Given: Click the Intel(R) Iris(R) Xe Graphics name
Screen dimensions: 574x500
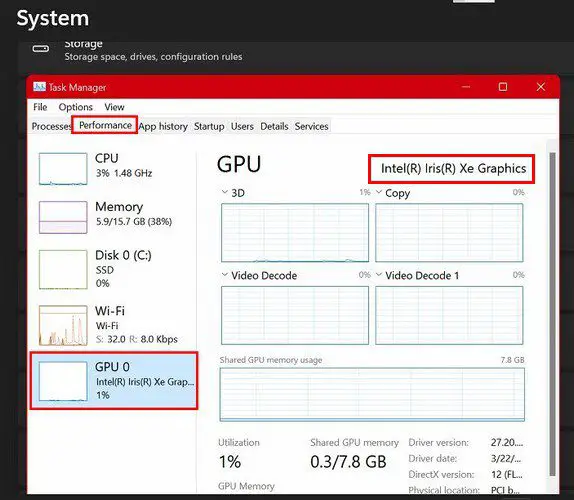Looking at the screenshot, I should pos(453,168).
